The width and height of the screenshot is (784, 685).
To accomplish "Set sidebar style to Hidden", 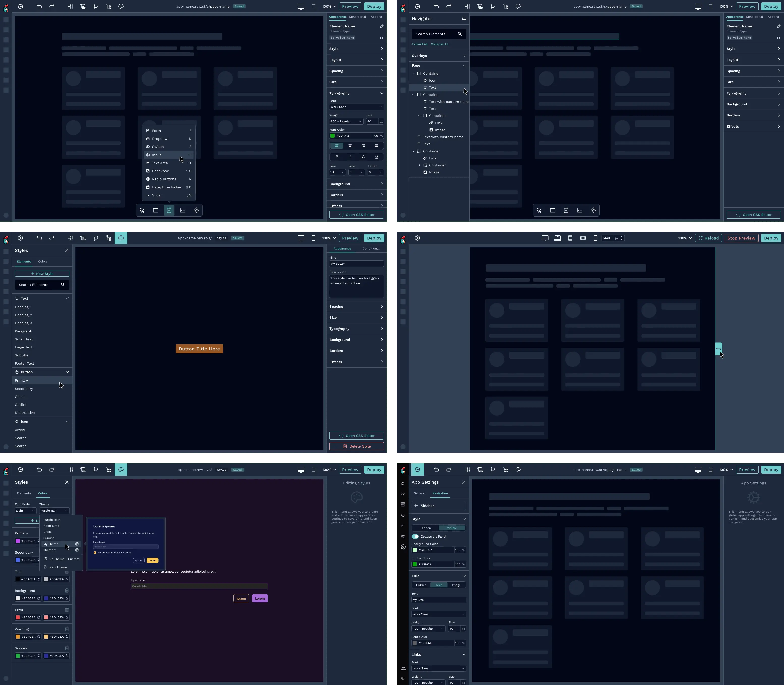I will (x=426, y=528).
